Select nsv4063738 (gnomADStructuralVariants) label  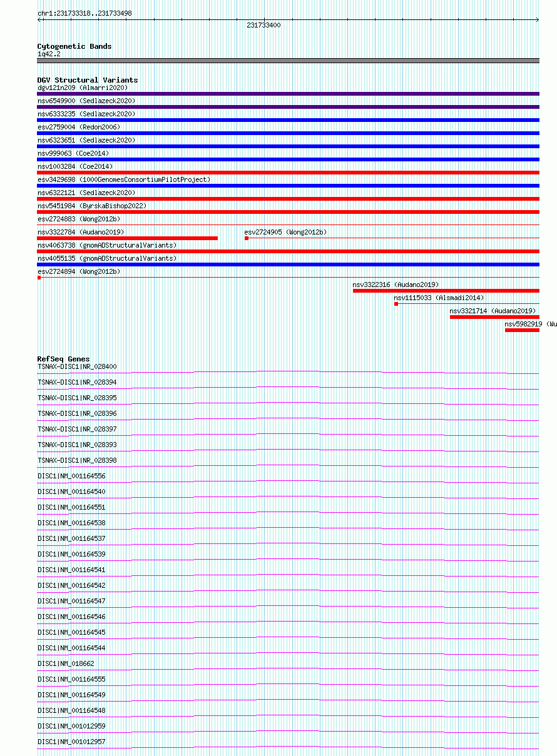tap(107, 245)
